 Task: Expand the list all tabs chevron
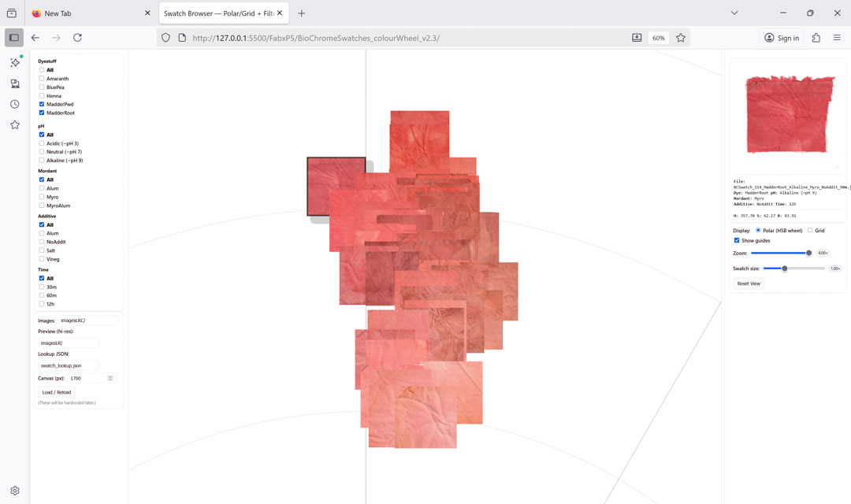pyautogui.click(x=734, y=13)
